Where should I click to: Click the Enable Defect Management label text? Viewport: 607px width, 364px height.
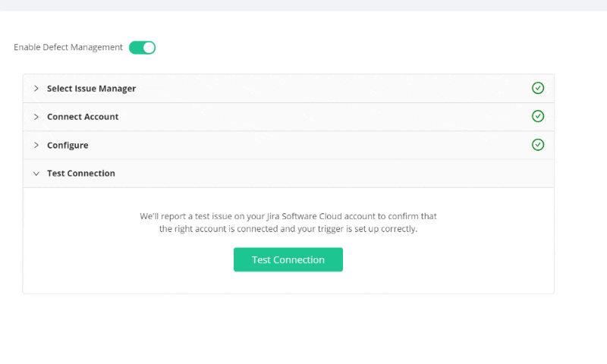68,47
